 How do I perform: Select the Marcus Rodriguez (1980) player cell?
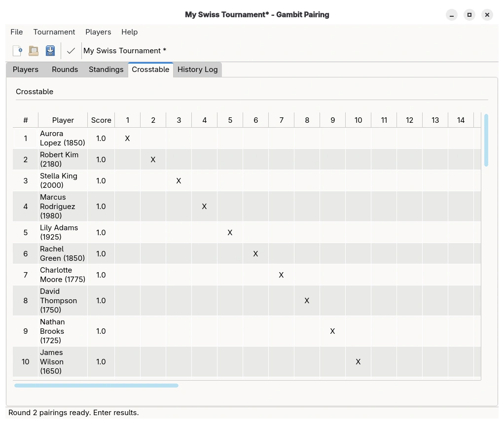coord(63,207)
